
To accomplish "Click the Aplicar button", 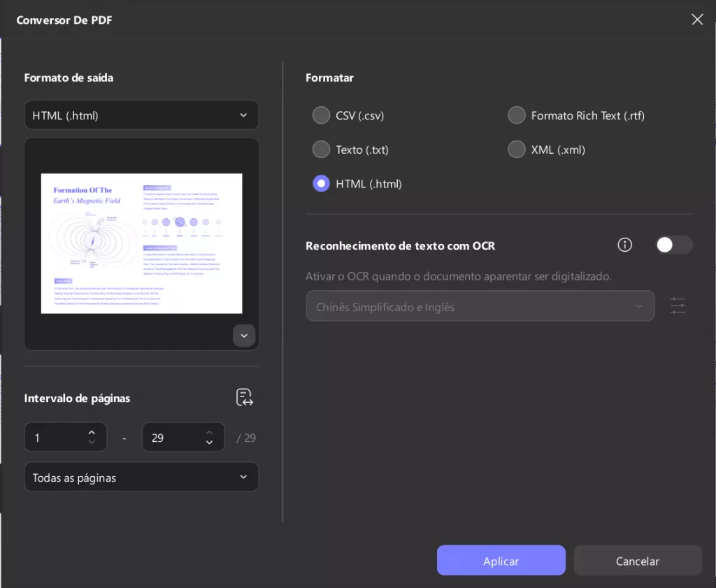I will [x=501, y=561].
